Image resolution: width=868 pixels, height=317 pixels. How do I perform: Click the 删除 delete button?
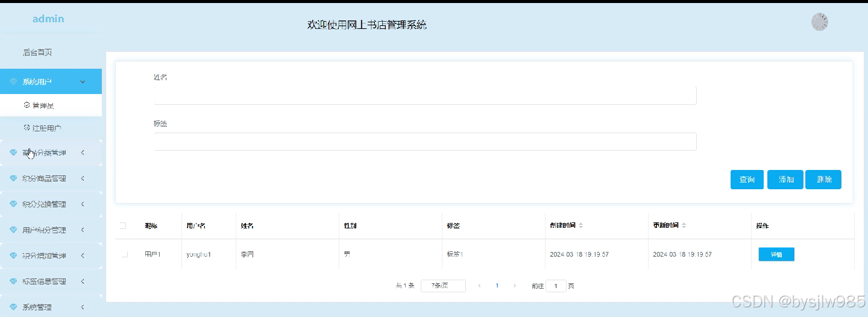[x=823, y=180]
